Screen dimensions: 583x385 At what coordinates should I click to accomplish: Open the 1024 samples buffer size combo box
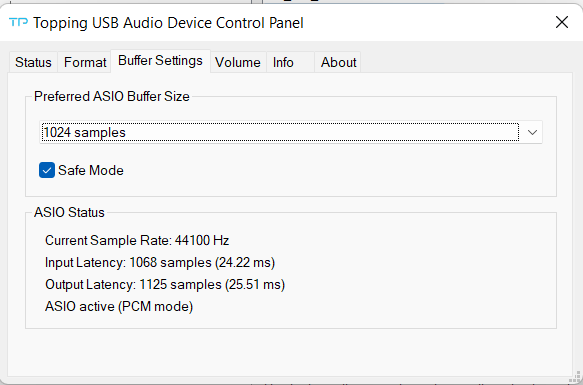[x=291, y=132]
